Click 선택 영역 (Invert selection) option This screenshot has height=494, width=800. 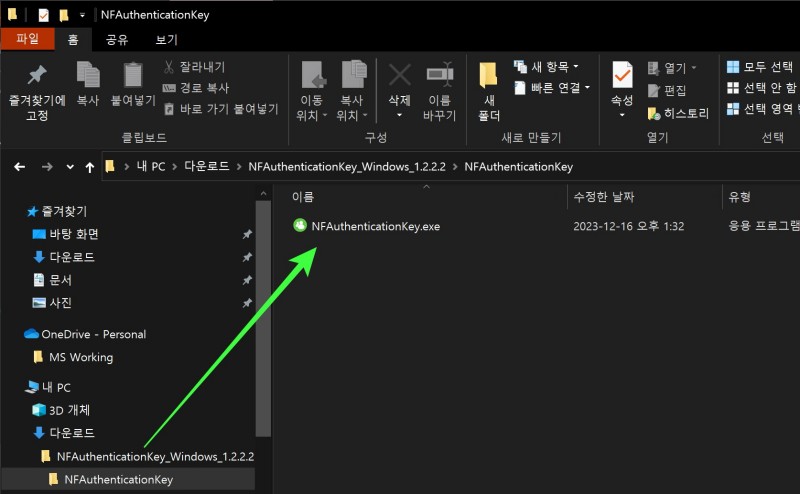[763, 109]
